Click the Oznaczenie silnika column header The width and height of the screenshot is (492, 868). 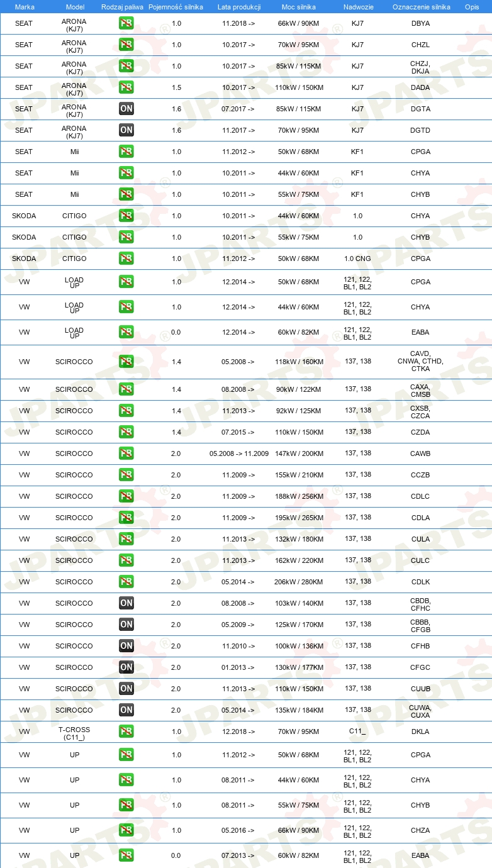(421, 6)
